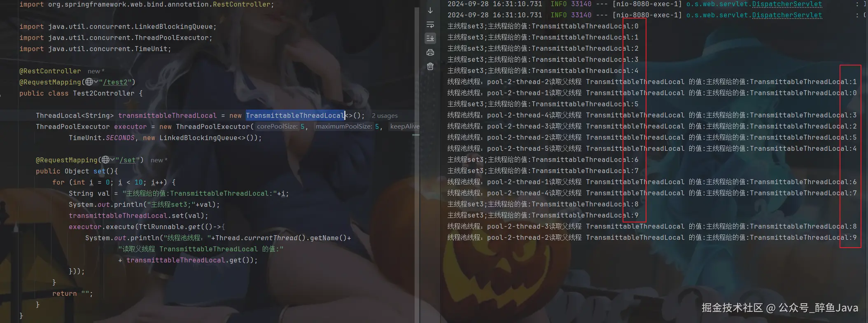Click "new *" hint beside the /set mapping
Screen dimensions: 868x323
tap(159, 160)
